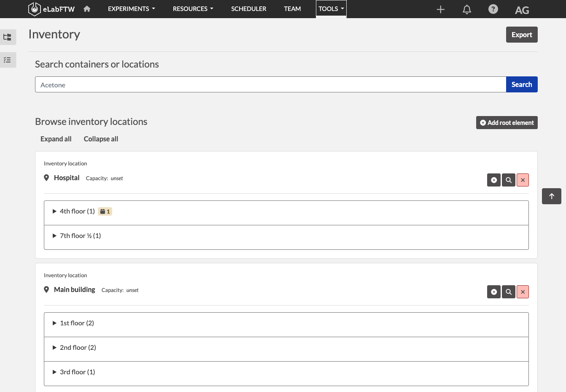Open the plus create-new menu
Screen dimensions: 566x392
440,9
